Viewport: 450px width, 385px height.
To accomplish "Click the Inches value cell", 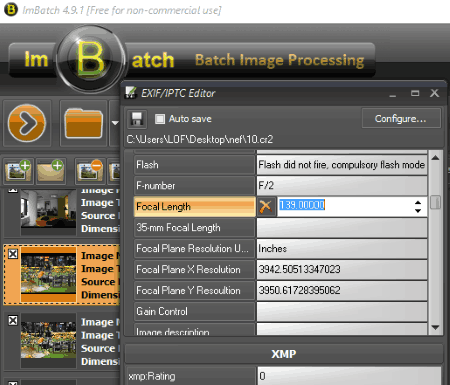I will point(342,249).
